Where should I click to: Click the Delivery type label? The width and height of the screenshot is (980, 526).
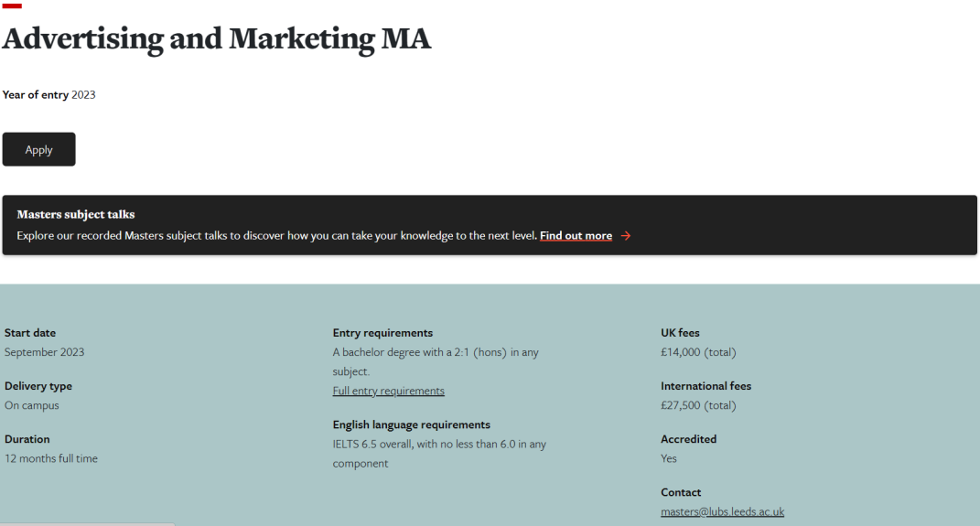click(38, 386)
